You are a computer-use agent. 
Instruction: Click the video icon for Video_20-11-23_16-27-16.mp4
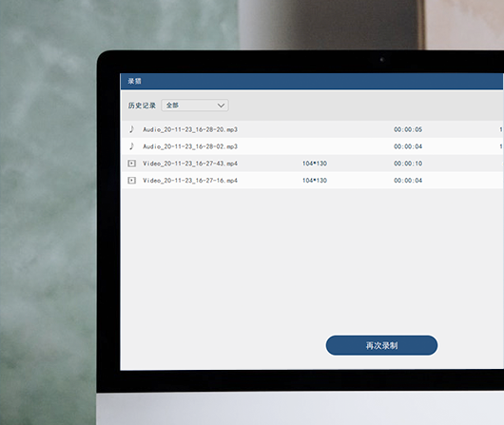point(132,181)
